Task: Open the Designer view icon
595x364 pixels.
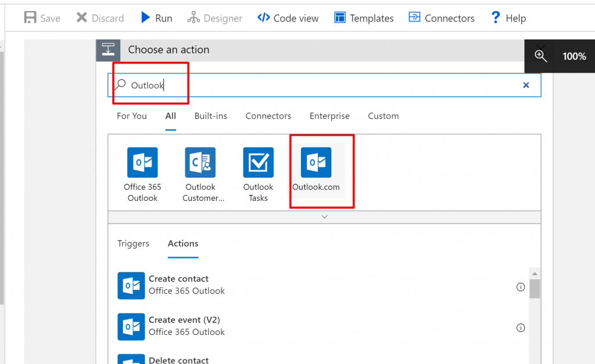Action: pyautogui.click(x=193, y=17)
